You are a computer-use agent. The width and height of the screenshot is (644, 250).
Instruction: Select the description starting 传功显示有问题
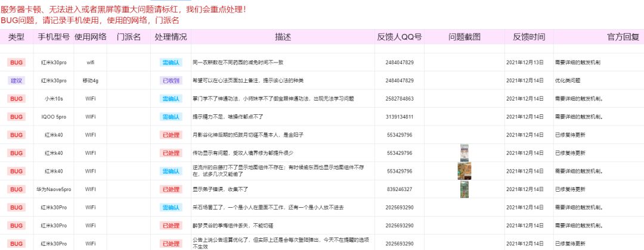(243, 153)
